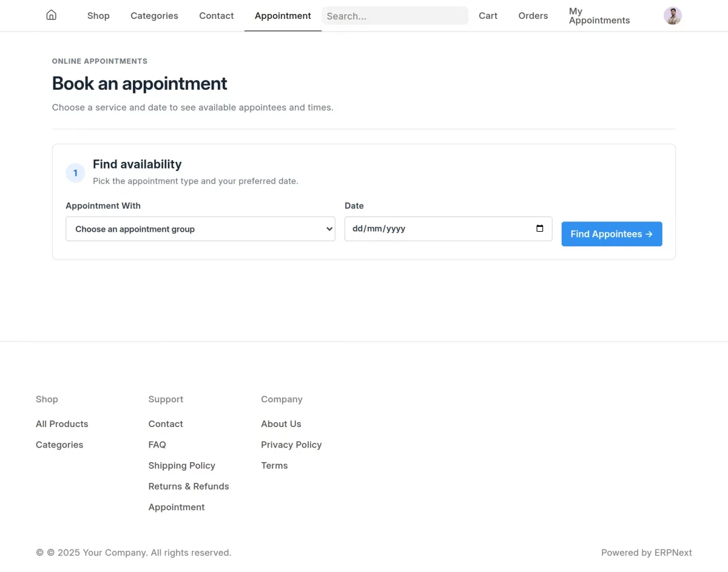The width and height of the screenshot is (728, 572).
Task: Open My Appointments in the navbar
Action: click(599, 16)
